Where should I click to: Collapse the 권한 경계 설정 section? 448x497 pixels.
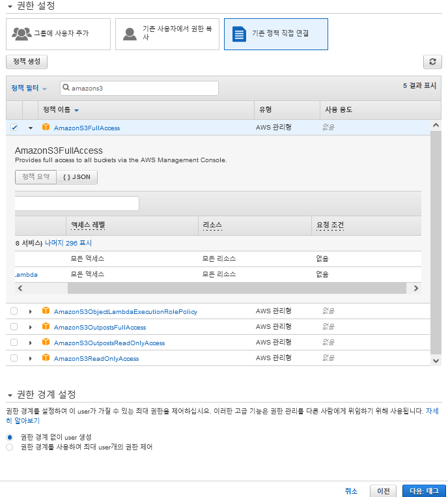(x=10, y=395)
